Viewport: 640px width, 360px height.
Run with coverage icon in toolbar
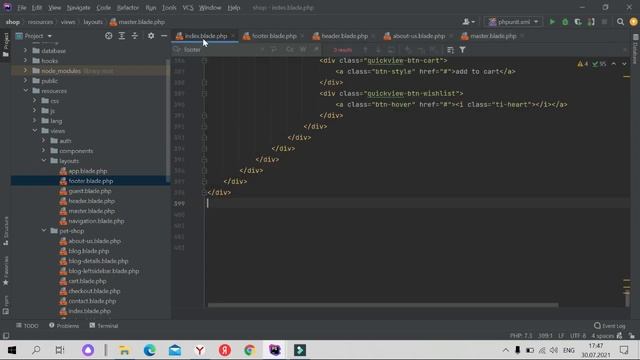pos(578,22)
